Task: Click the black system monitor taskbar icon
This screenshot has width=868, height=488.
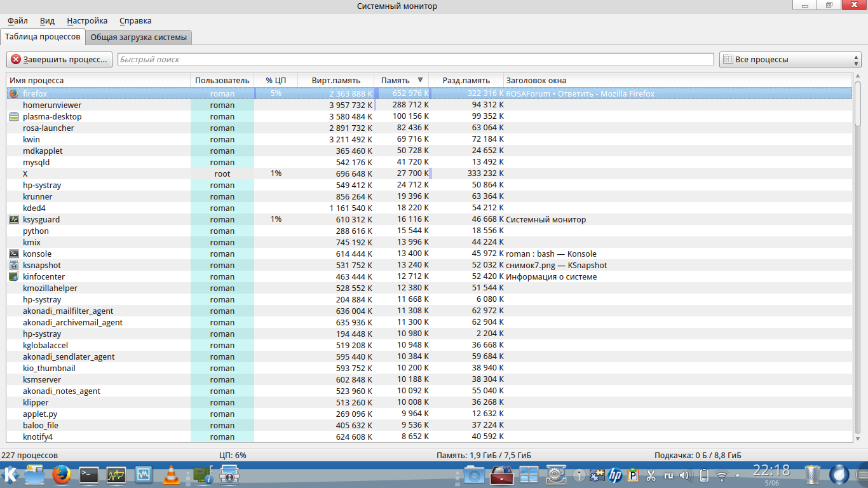Action: click(116, 475)
